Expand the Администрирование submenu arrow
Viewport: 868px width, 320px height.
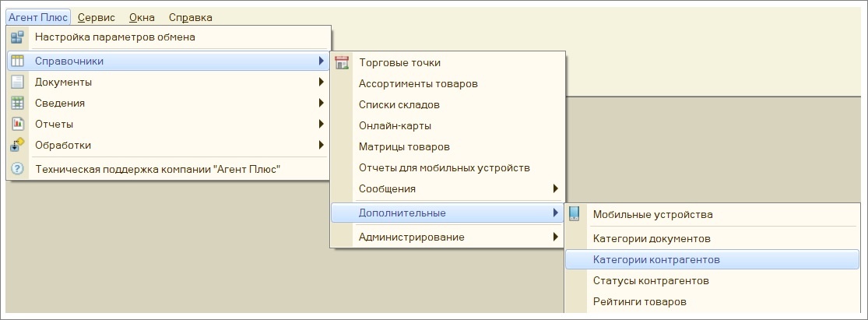click(556, 237)
